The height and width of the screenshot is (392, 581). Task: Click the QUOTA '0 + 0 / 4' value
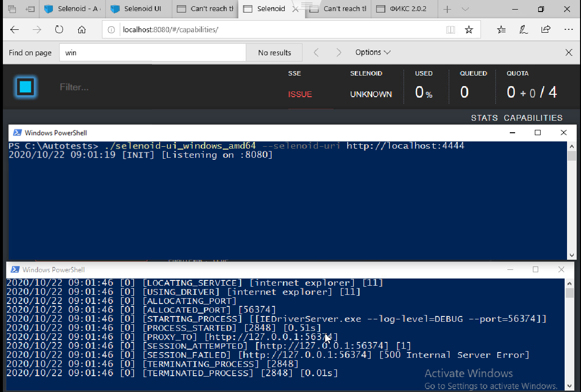[x=532, y=92]
